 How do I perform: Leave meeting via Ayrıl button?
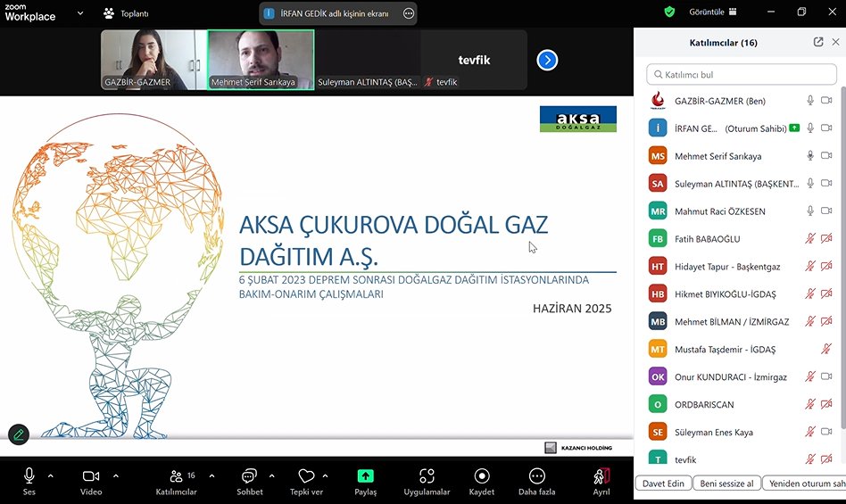click(x=601, y=482)
